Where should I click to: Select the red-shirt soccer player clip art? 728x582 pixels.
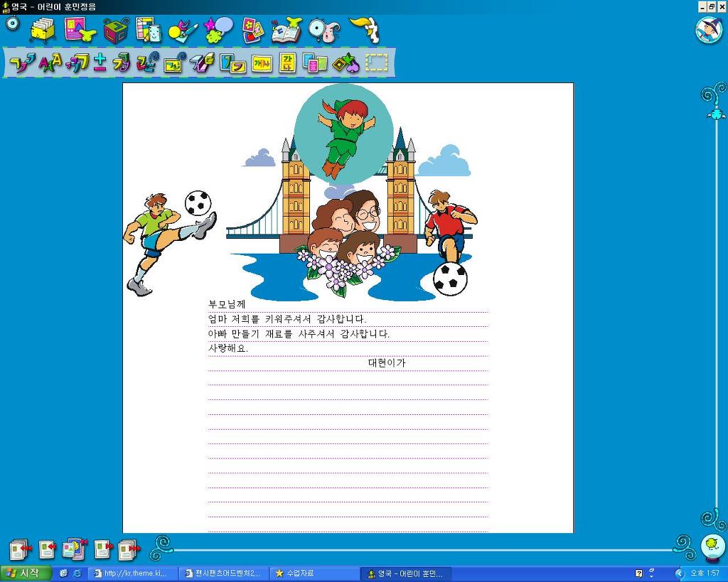tap(450, 242)
